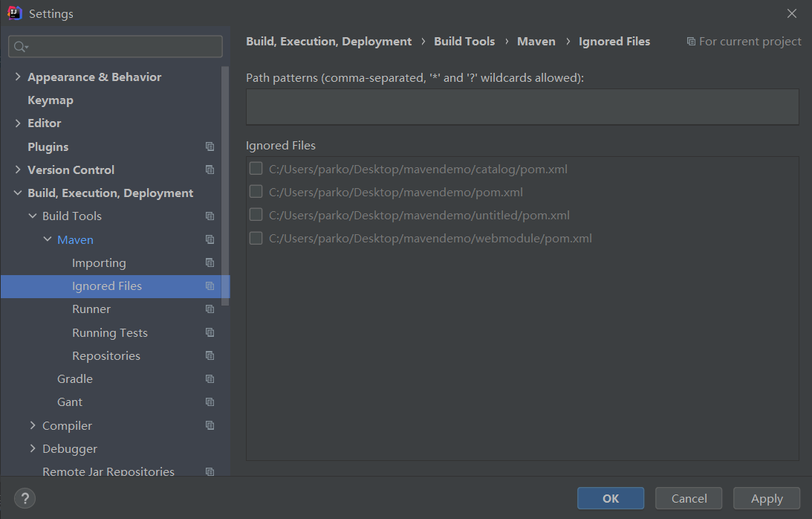This screenshot has width=812, height=519.
Task: Click the project-level icon beside Runner
Action: click(x=210, y=309)
